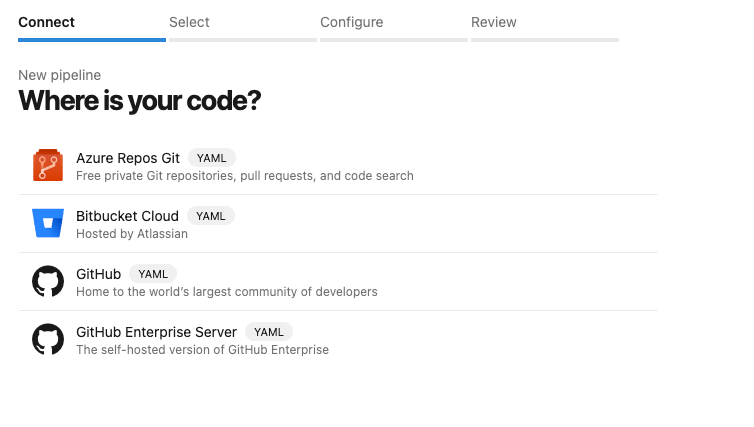Image resolution: width=754 pixels, height=427 pixels.
Task: Click the 'New pipeline' label
Action: tap(60, 75)
